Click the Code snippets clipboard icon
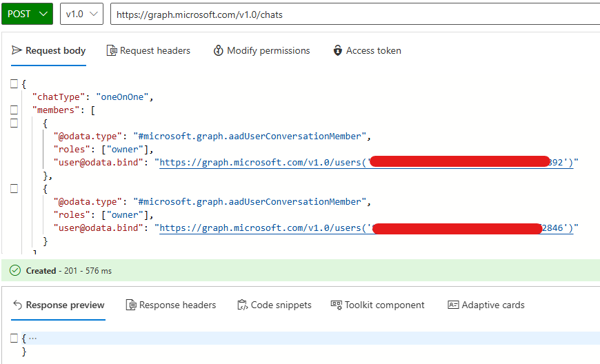The height and width of the screenshot is (364, 600). pyautogui.click(x=243, y=305)
